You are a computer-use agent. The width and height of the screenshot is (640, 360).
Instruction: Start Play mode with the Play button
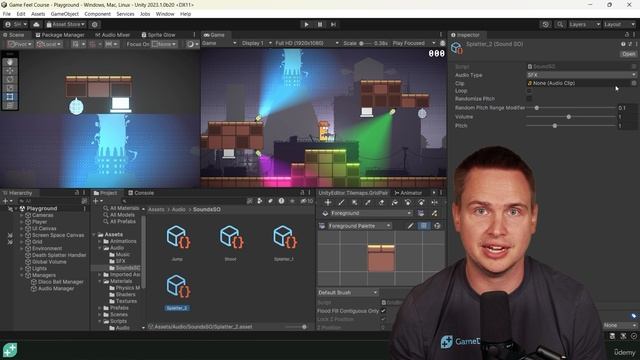pyautogui.click(x=306, y=24)
